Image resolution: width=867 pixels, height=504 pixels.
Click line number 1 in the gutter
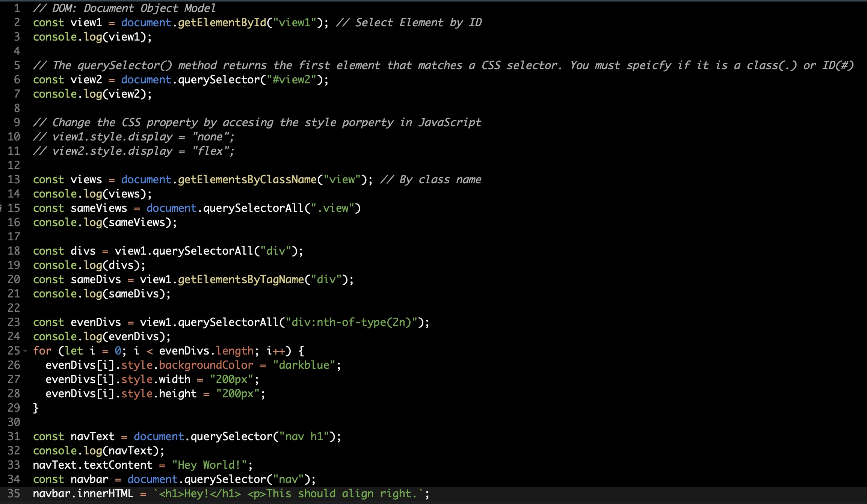pyautogui.click(x=17, y=8)
